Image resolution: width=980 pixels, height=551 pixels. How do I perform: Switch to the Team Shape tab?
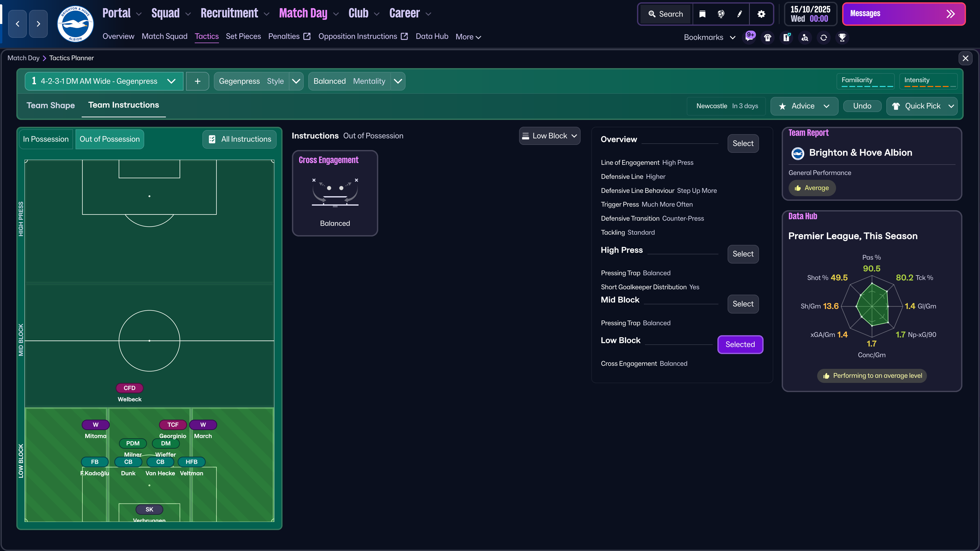(50, 105)
